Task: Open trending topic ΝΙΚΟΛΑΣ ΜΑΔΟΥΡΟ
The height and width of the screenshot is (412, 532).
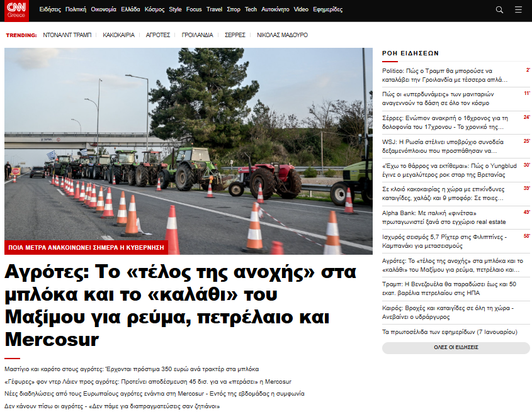Action: pos(282,35)
